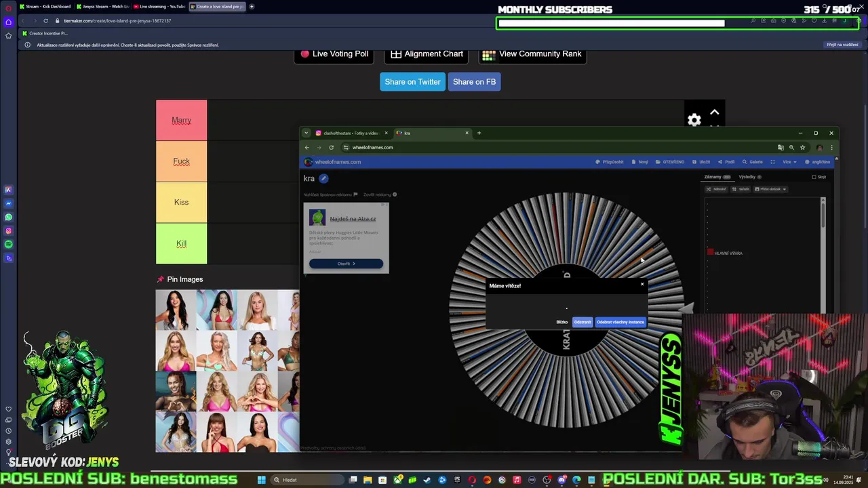Reload the tiermaker.com page
868x488 pixels.
[45, 20]
